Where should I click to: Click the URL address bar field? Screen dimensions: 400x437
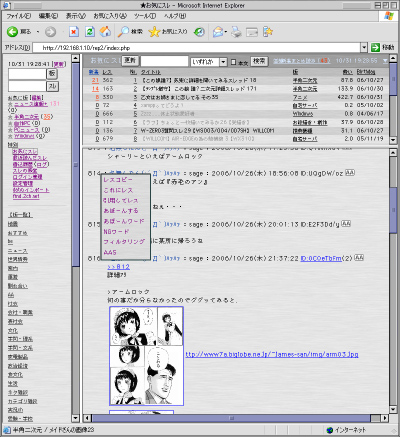pos(196,47)
